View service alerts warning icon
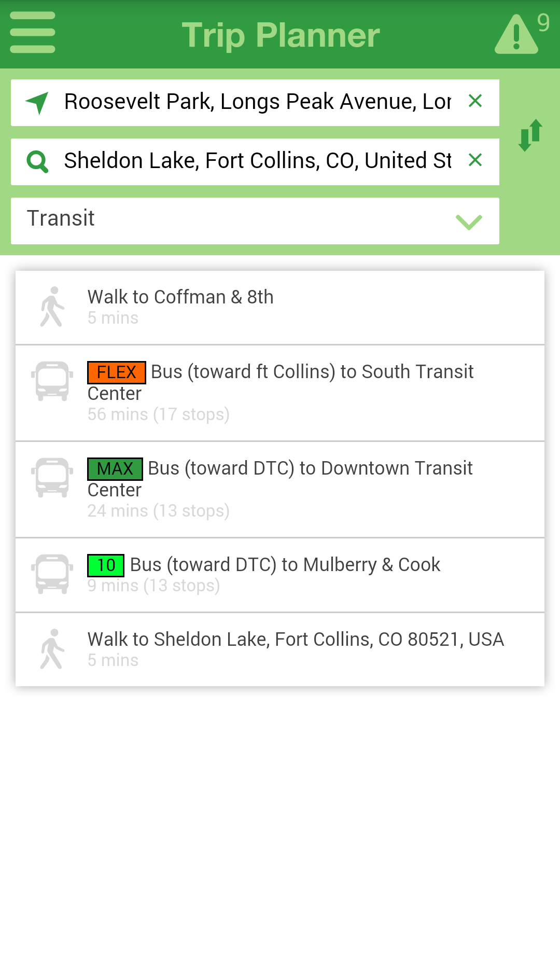The width and height of the screenshot is (560, 957). (516, 34)
